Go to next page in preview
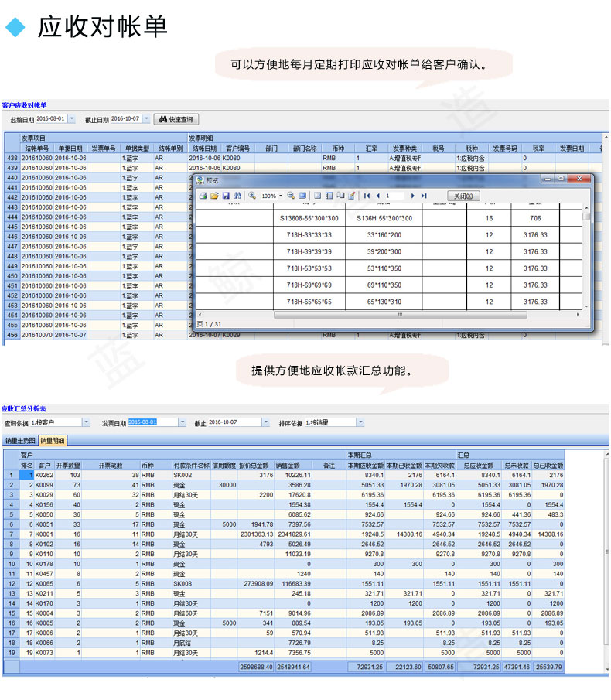 [413, 196]
